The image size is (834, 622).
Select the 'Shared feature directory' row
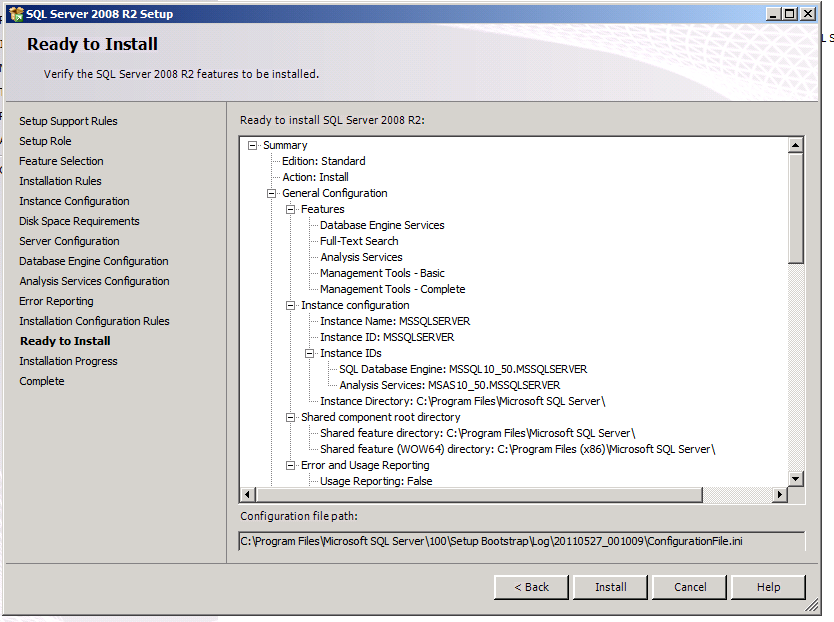pos(478,433)
